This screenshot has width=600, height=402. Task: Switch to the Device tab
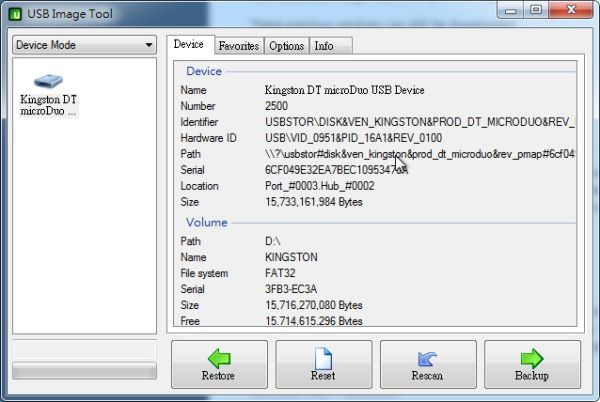pos(188,45)
